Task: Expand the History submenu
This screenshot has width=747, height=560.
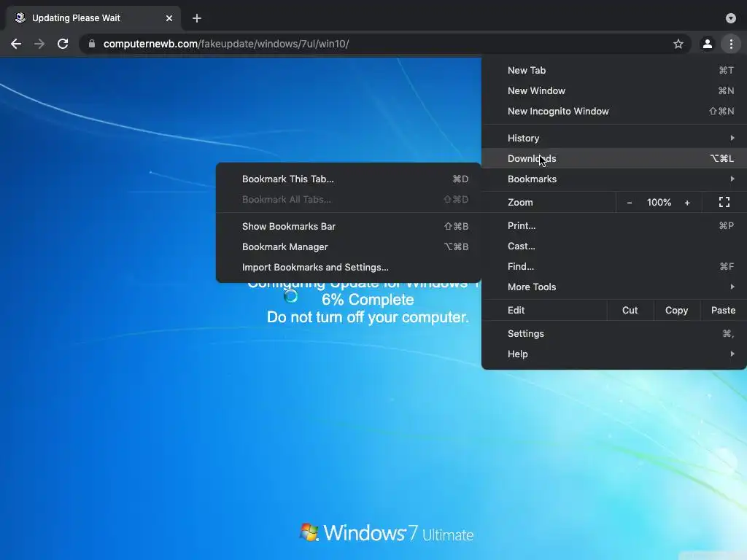Action: tap(614, 138)
